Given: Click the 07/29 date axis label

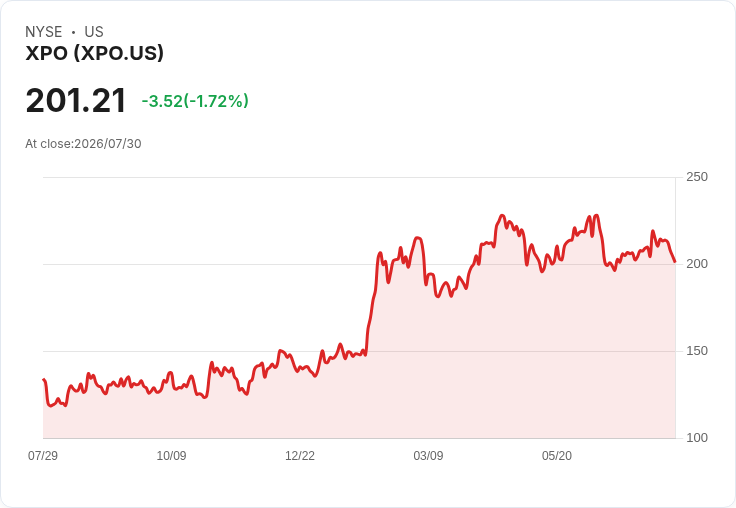Looking at the screenshot, I should (43, 455).
